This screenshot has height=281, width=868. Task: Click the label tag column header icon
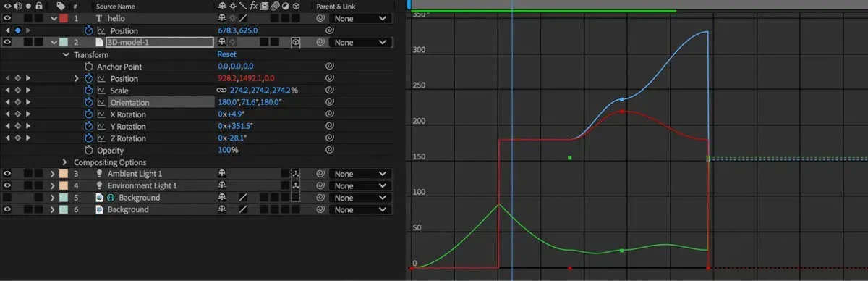click(x=61, y=6)
